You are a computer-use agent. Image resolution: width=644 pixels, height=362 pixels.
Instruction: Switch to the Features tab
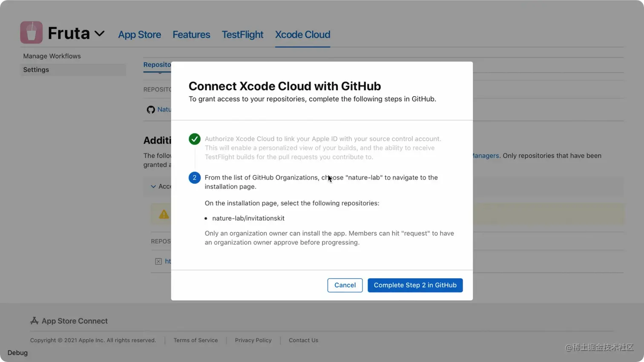pyautogui.click(x=191, y=34)
